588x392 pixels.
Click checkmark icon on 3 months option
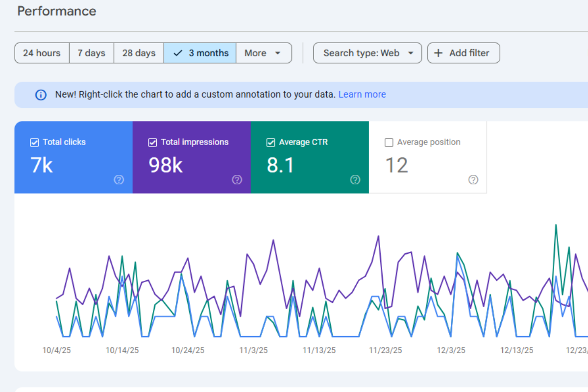click(x=178, y=53)
